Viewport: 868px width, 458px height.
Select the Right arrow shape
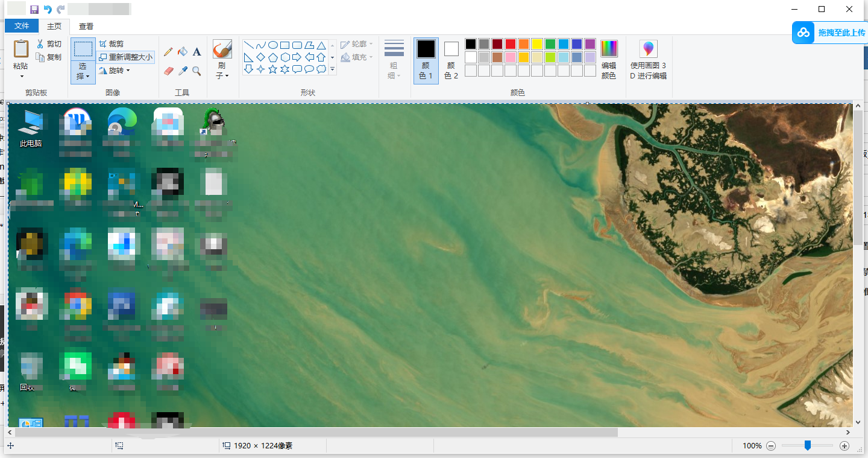click(x=297, y=57)
